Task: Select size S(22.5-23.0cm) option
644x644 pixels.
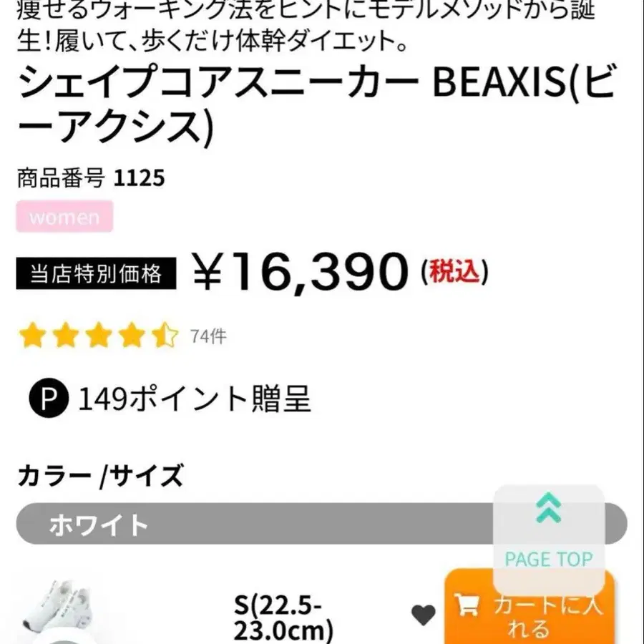Action: pyautogui.click(x=284, y=620)
